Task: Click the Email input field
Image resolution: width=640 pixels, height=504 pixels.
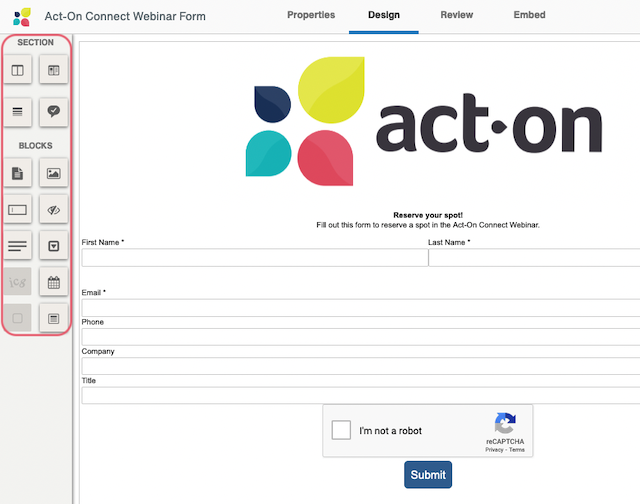Action: point(361,308)
